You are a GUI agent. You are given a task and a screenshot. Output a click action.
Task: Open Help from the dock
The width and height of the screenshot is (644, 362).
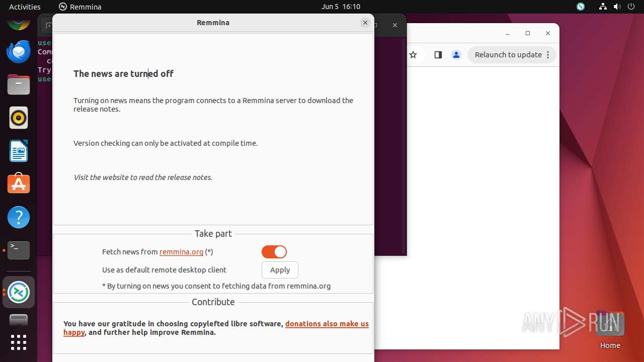19,217
